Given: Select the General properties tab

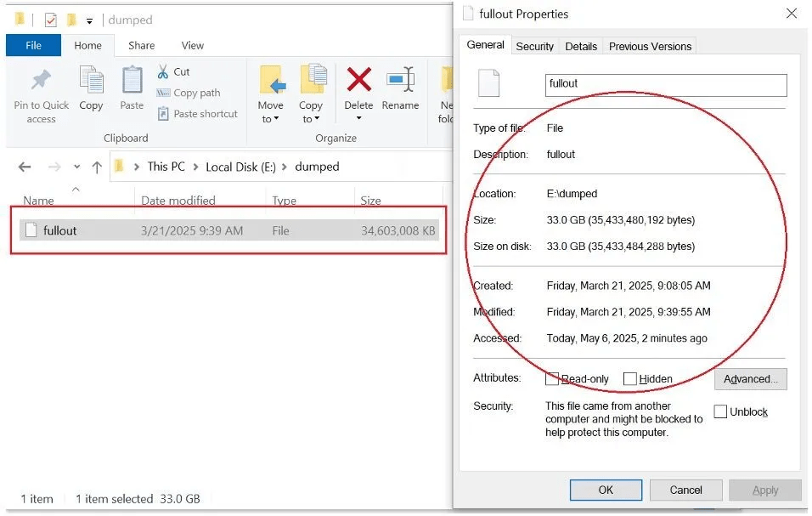Looking at the screenshot, I should pyautogui.click(x=485, y=44).
